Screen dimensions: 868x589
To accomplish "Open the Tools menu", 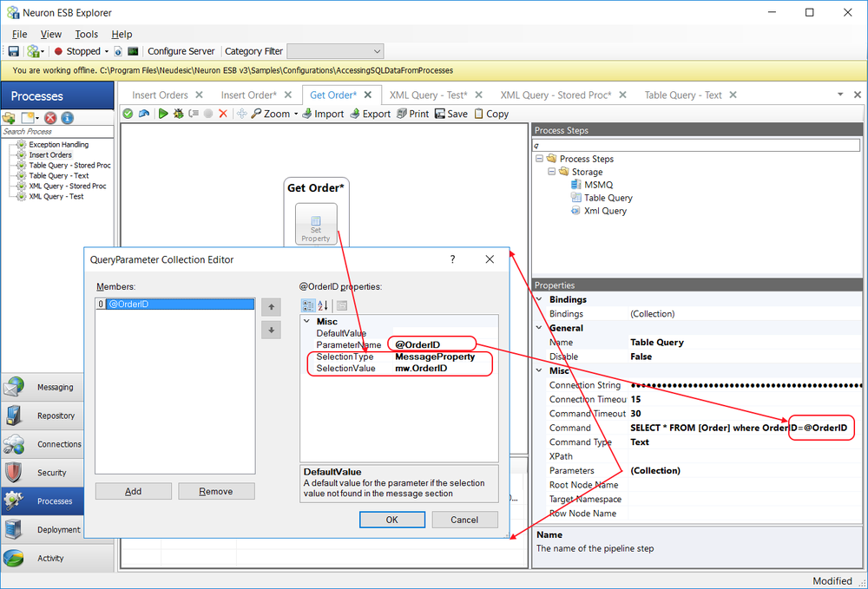I will (86, 35).
